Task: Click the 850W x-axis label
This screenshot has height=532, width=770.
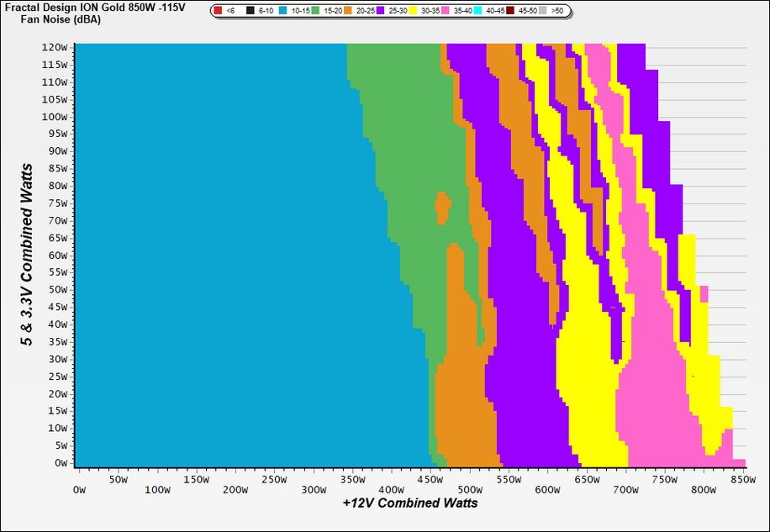Action: (x=743, y=480)
